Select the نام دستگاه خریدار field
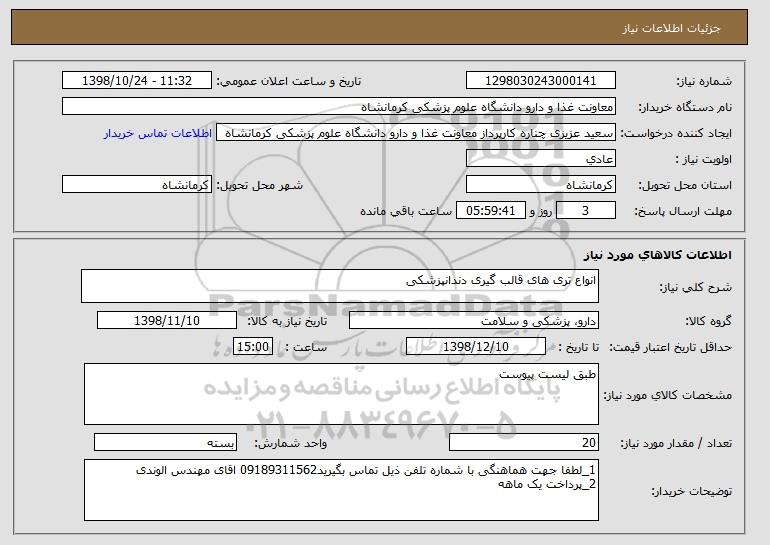Image resolution: width=770 pixels, height=545 pixels. point(339,107)
